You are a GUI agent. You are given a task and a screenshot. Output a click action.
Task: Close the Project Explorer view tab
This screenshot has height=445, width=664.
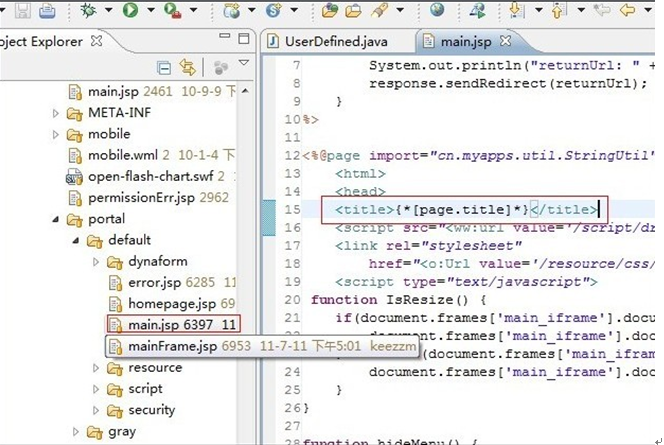click(97, 41)
